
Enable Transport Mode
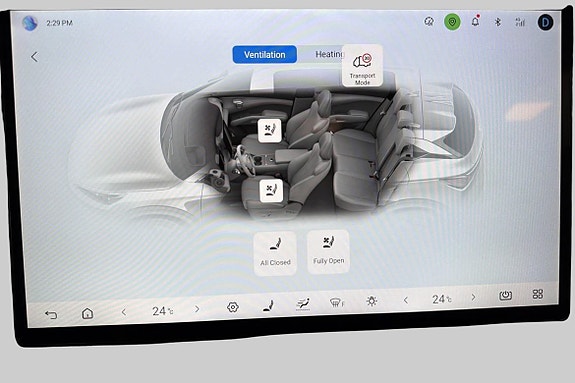(362, 66)
